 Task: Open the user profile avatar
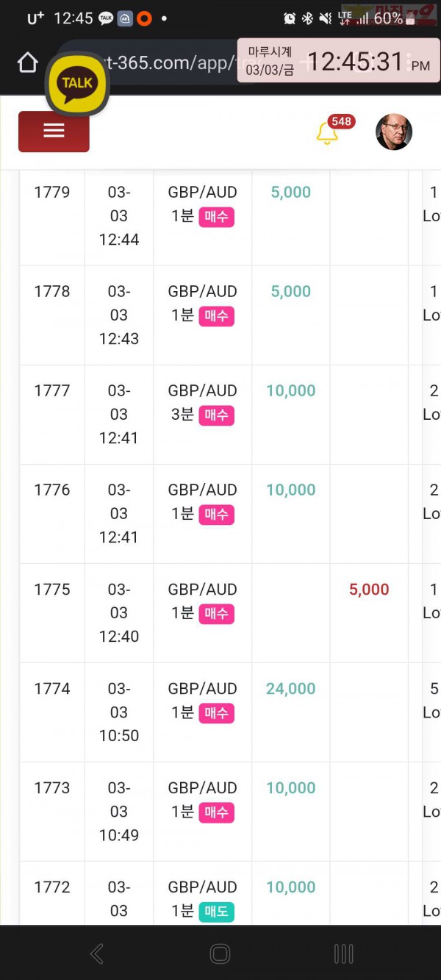click(x=394, y=132)
